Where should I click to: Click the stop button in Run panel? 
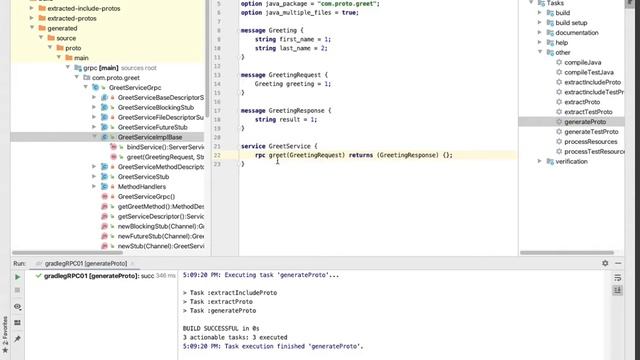click(18, 290)
